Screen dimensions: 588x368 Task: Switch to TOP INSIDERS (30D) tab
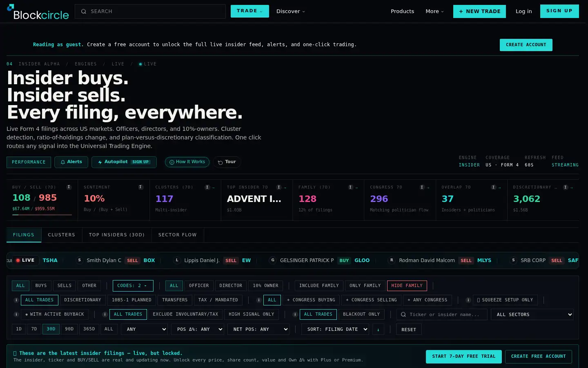click(x=117, y=235)
